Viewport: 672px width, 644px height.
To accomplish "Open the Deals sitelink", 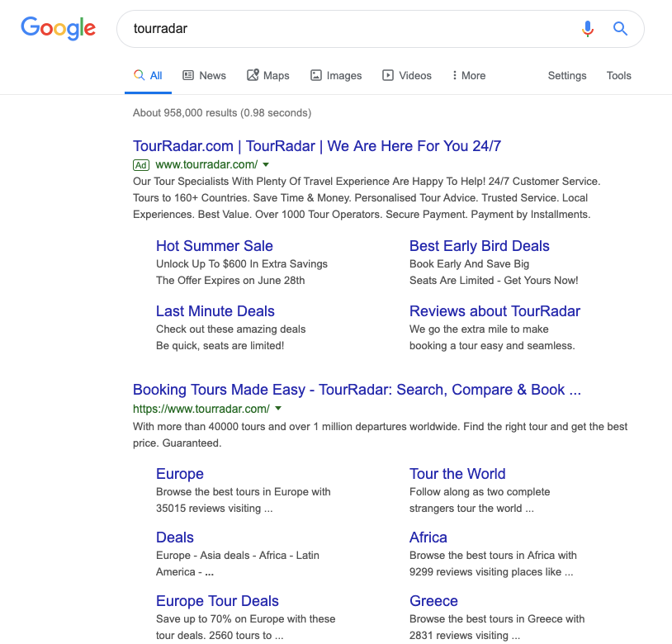I will pyautogui.click(x=175, y=537).
